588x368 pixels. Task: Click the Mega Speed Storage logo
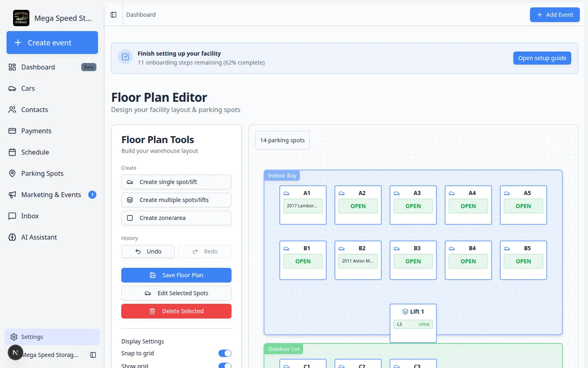tap(21, 18)
